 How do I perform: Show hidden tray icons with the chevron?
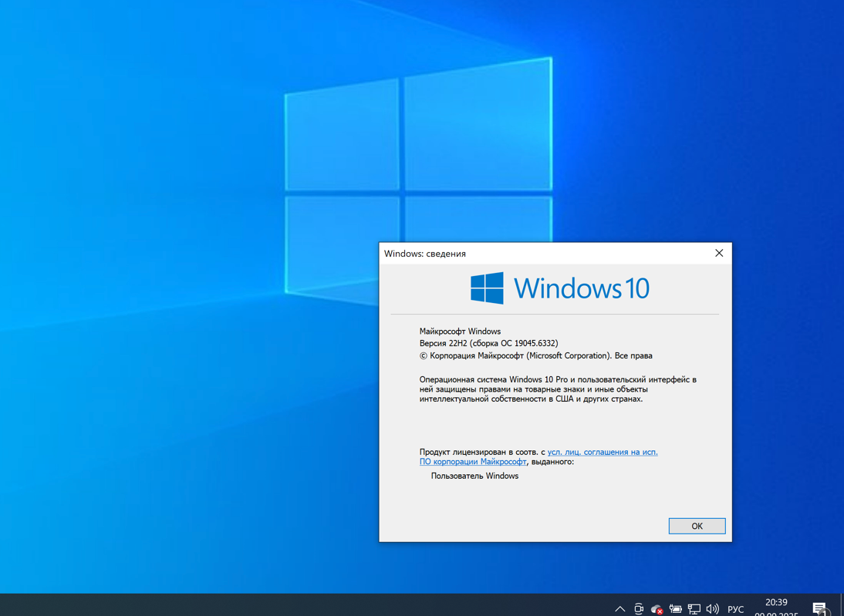pyautogui.click(x=619, y=608)
